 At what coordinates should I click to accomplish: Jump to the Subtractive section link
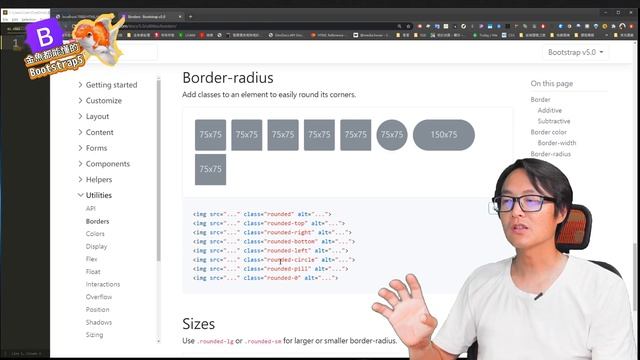pos(554,121)
